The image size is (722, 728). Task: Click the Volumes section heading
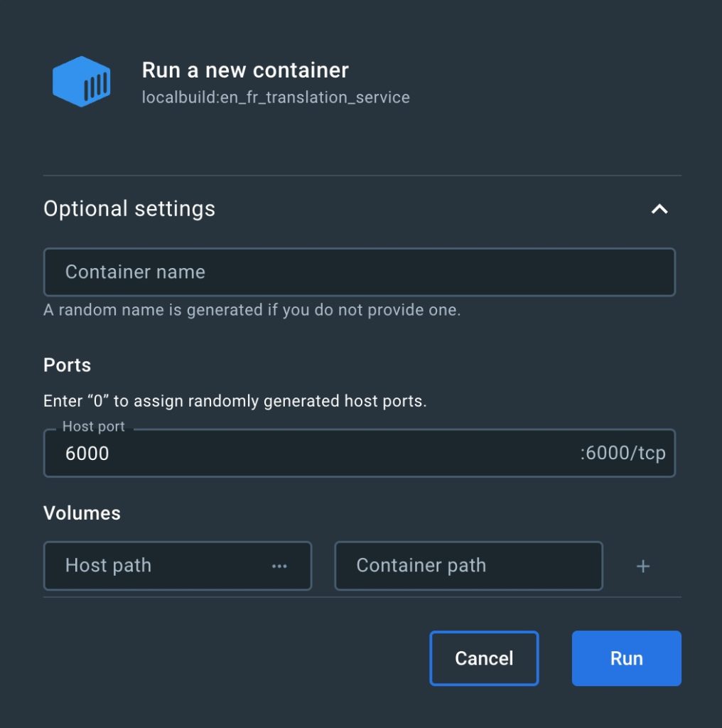tap(82, 513)
